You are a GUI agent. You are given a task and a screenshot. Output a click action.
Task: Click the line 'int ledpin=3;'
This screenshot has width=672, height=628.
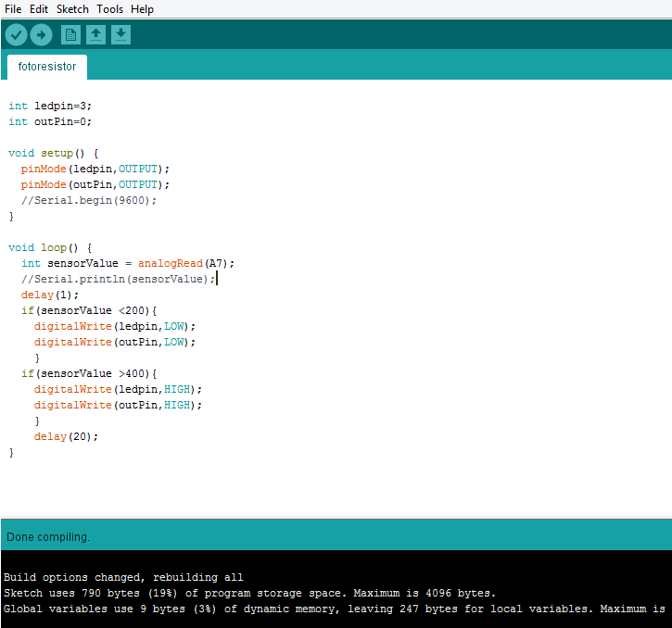50,106
